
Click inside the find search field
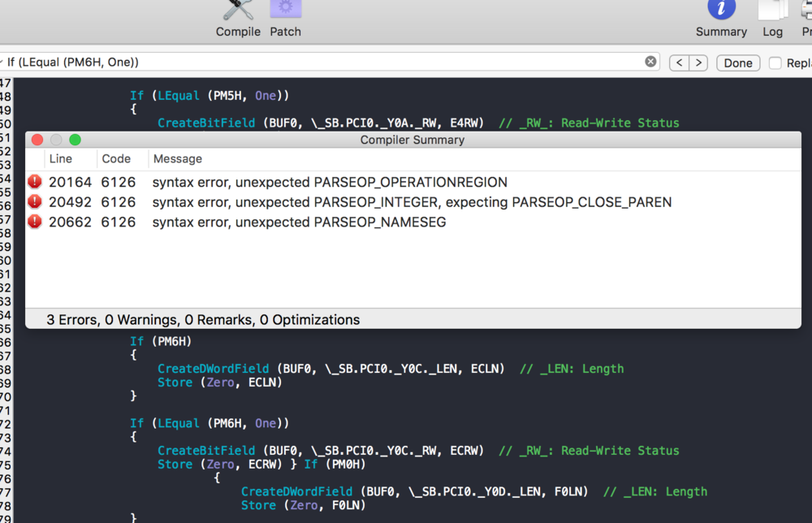[325, 62]
